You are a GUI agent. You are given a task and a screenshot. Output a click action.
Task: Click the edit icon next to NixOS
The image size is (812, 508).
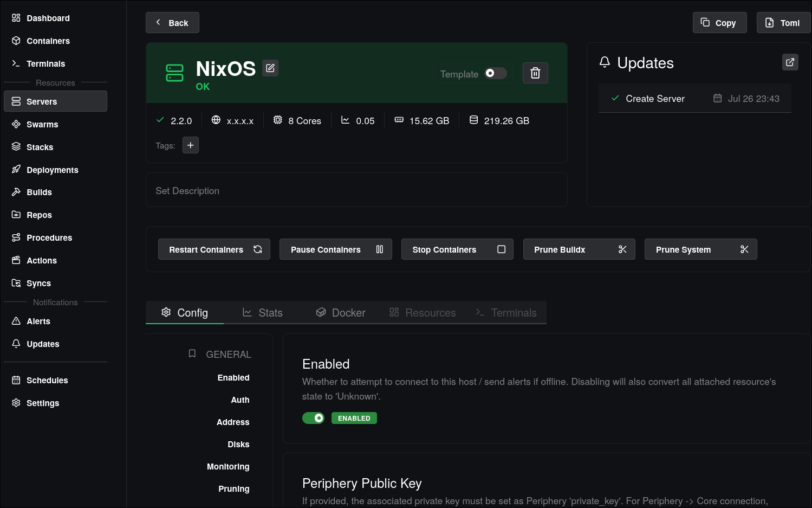tap(270, 68)
